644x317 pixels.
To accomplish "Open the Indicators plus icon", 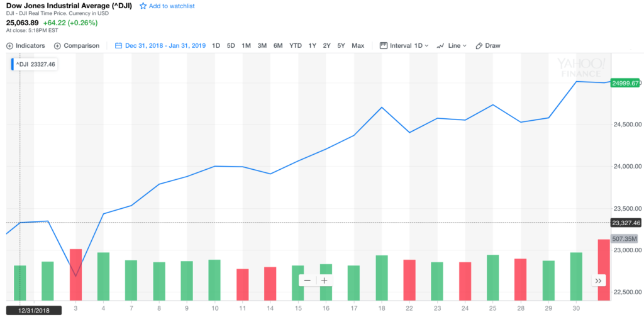I will coord(9,46).
